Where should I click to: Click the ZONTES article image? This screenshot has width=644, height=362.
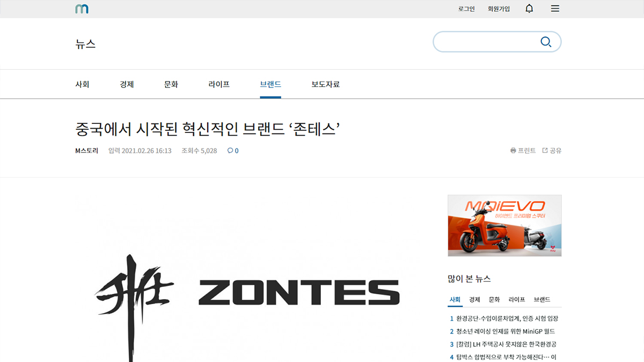[x=248, y=279]
